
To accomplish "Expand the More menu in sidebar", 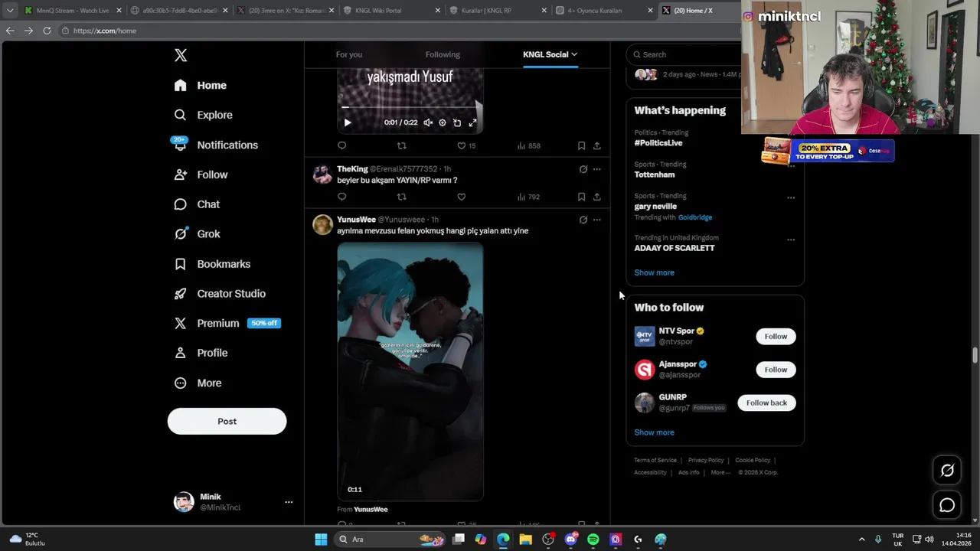I will point(198,383).
